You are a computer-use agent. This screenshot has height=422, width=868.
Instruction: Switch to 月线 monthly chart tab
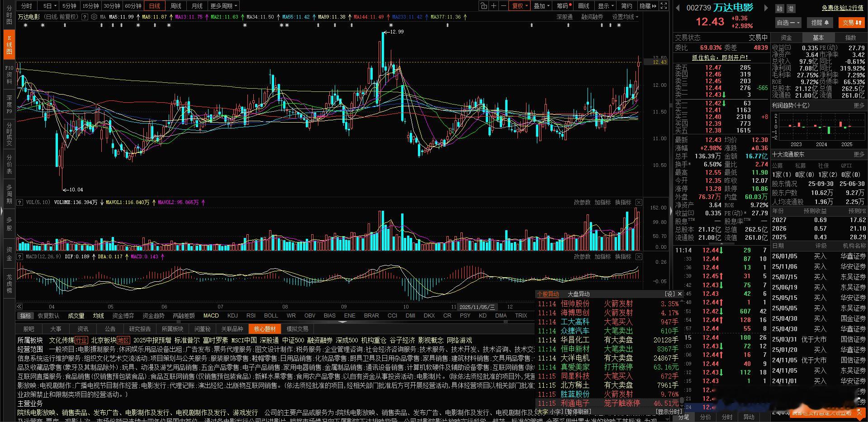tap(197, 6)
